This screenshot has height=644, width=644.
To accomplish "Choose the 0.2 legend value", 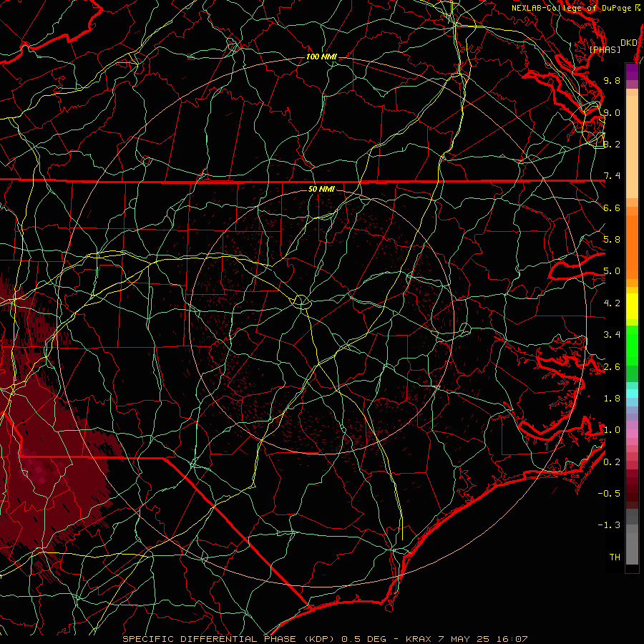I will 612,462.
